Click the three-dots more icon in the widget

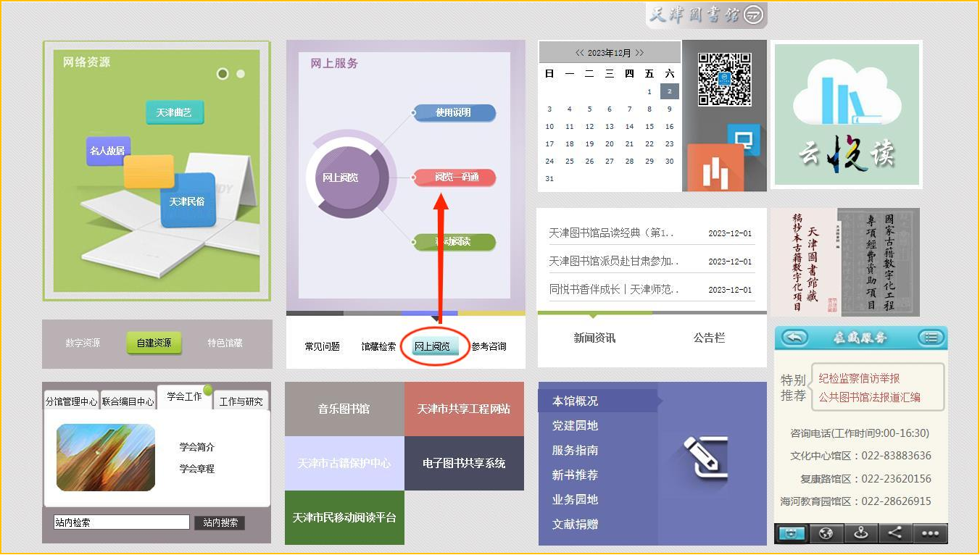(x=930, y=533)
